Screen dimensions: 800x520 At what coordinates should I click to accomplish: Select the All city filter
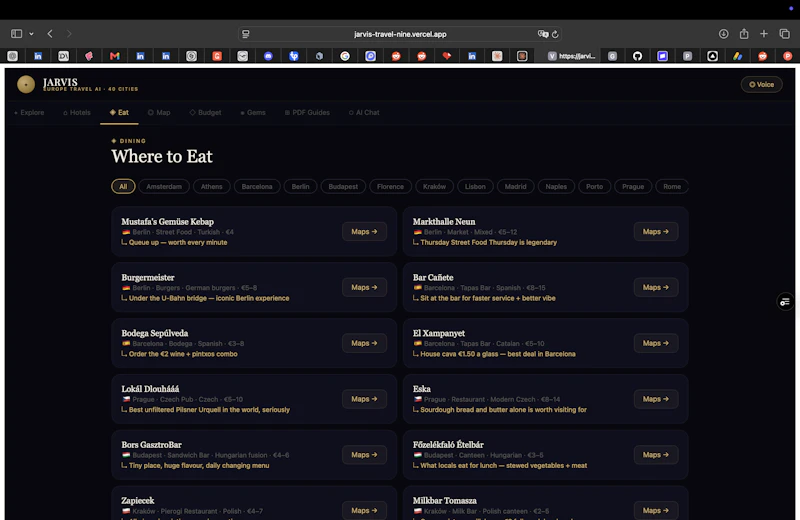click(123, 187)
